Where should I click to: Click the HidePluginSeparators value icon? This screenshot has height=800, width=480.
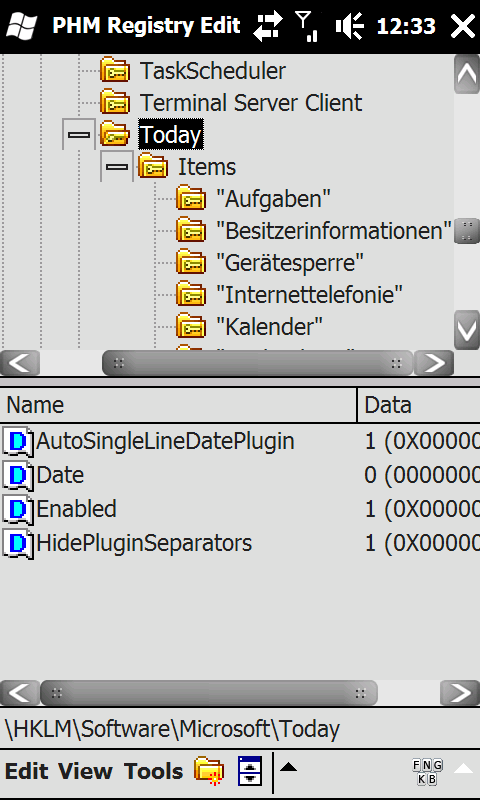point(18,543)
